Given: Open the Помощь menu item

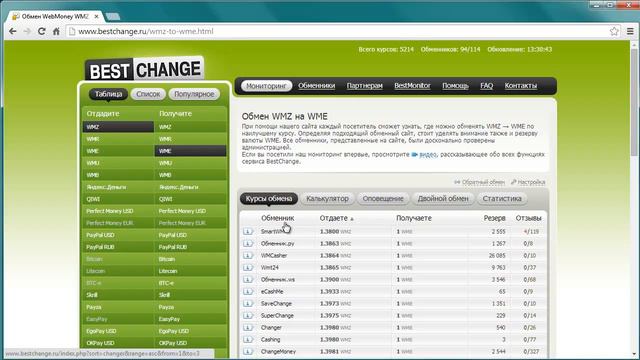Looking at the screenshot, I should coord(456,86).
